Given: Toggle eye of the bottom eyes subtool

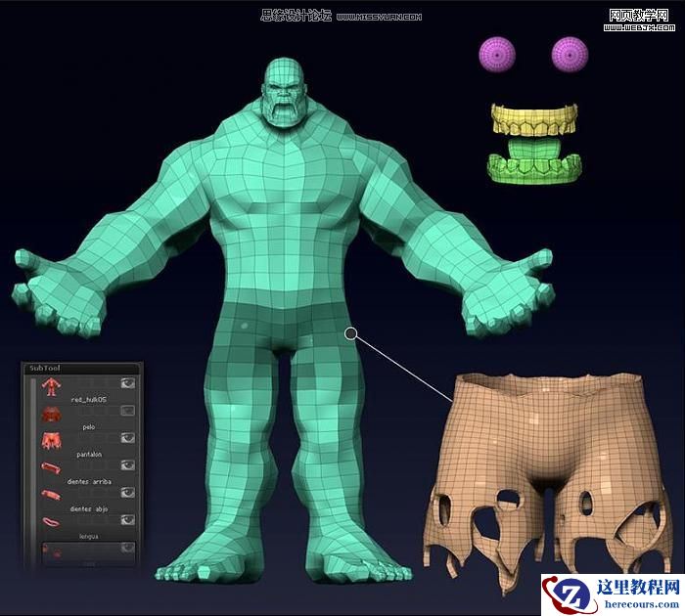Looking at the screenshot, I should coord(127,547).
